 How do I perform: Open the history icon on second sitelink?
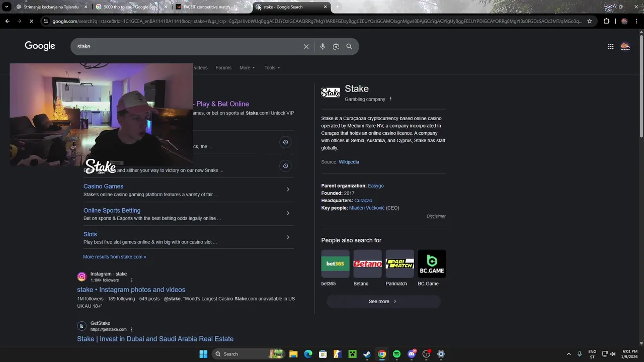coord(285,166)
